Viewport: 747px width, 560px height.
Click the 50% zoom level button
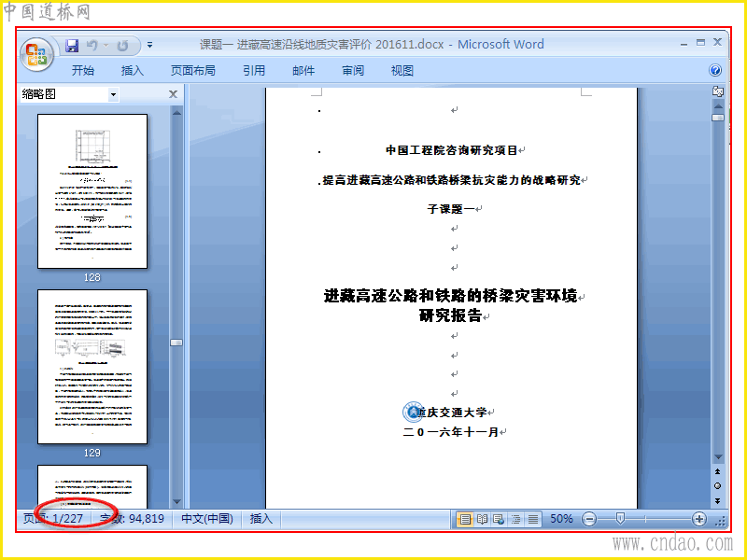coord(561,519)
